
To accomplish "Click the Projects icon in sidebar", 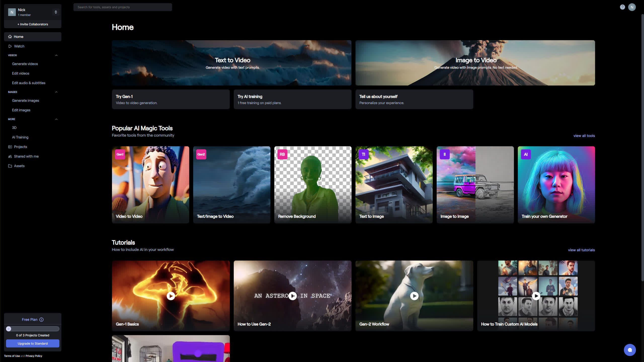I will 10,147.
